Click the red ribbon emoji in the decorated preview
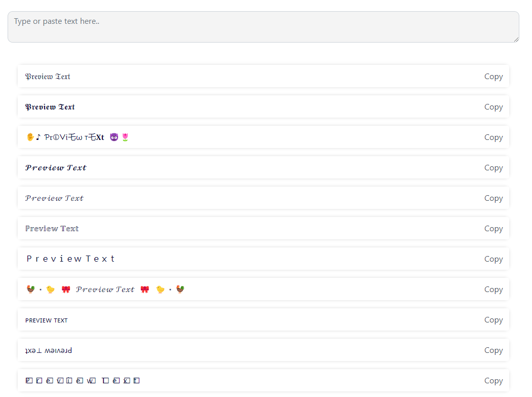Screen dimensions: 532x397 pyautogui.click(x=65, y=289)
